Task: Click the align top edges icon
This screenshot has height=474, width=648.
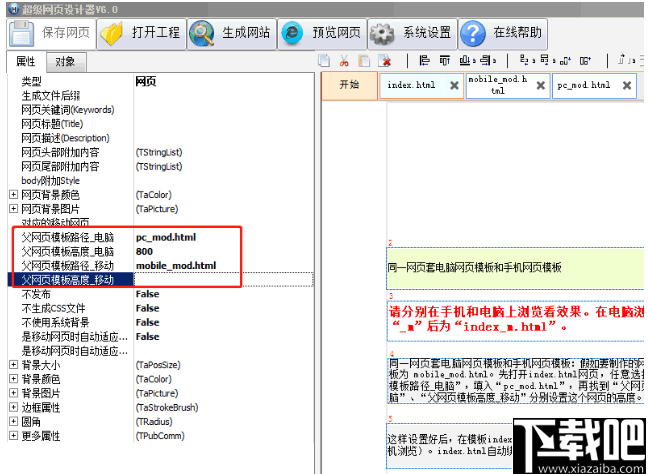Action: (x=445, y=61)
